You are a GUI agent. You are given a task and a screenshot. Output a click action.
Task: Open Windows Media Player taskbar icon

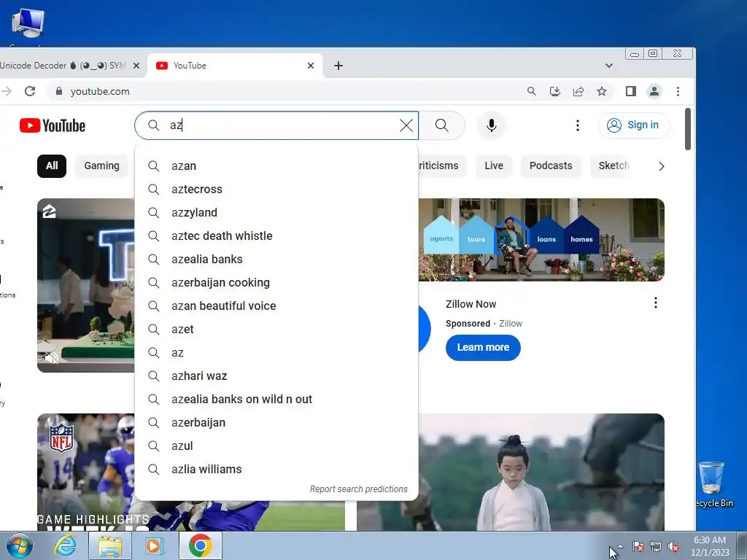click(x=154, y=545)
